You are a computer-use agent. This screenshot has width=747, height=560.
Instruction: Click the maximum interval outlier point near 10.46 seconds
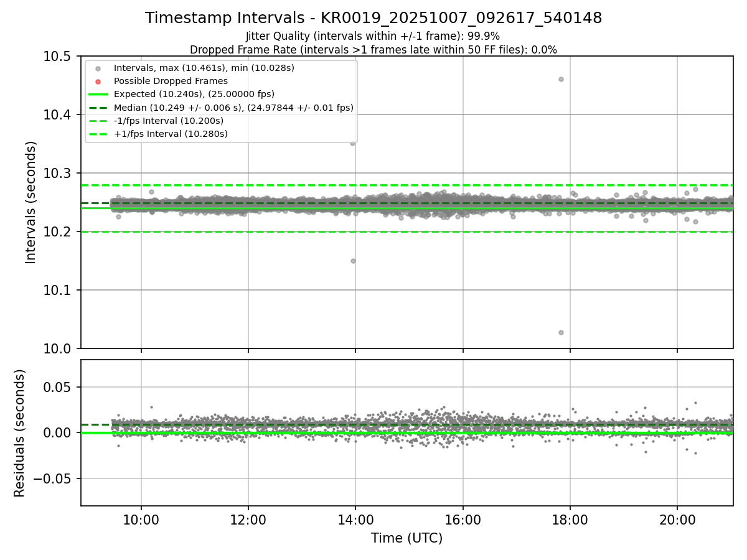(561, 79)
